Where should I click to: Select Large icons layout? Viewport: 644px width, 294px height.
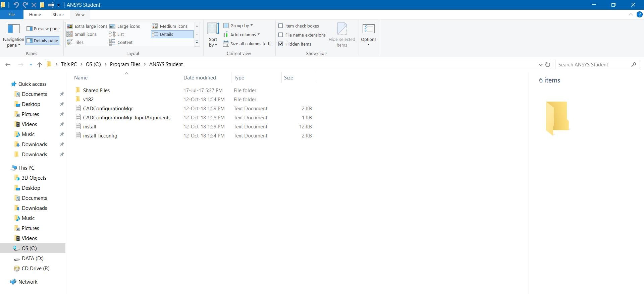[125, 26]
